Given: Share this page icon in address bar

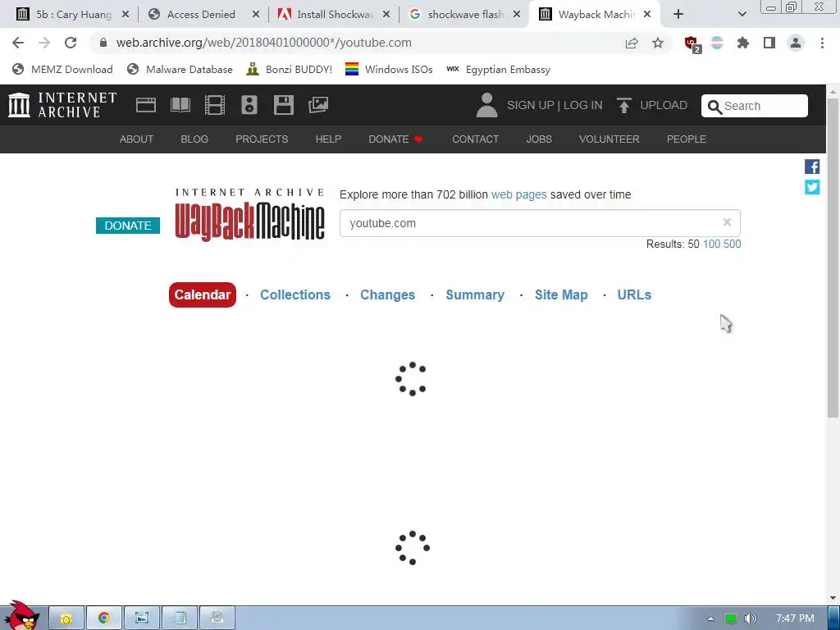Looking at the screenshot, I should click(632, 43).
